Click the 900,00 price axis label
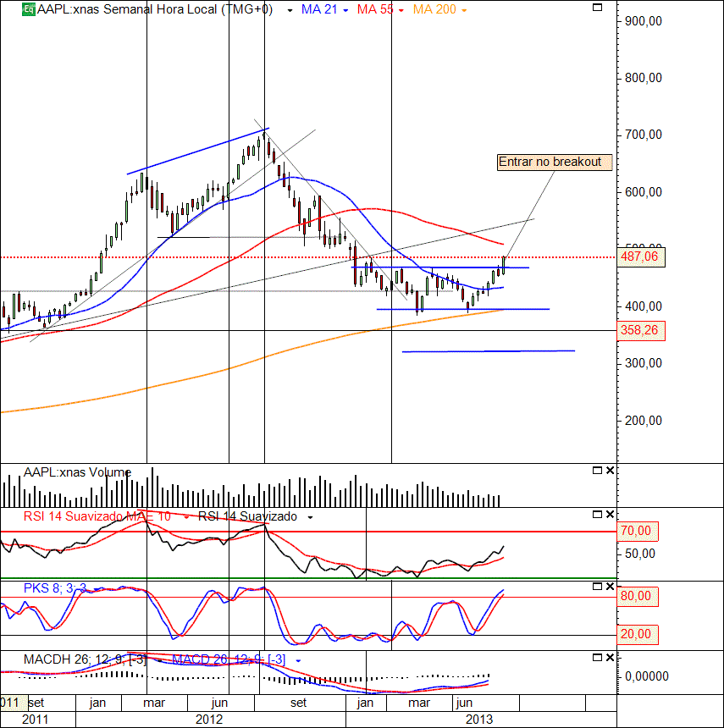Image resolution: width=724 pixels, height=728 pixels. (x=644, y=21)
